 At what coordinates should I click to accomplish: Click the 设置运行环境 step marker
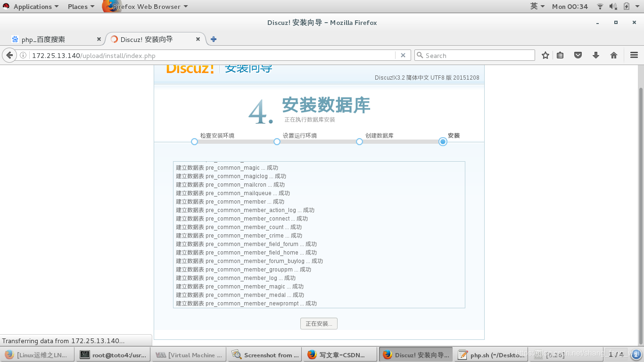pos(277,141)
